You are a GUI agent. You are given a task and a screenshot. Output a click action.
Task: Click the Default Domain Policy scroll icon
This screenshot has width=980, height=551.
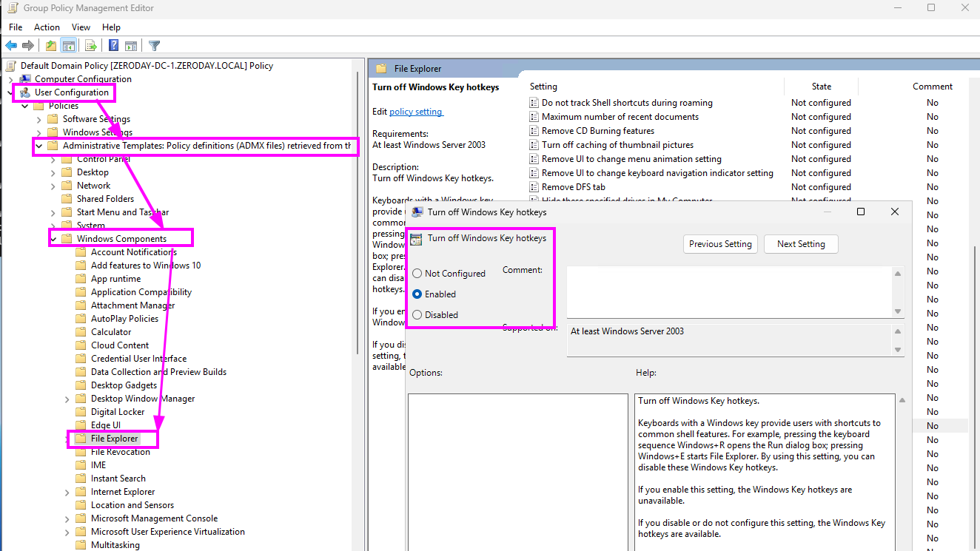pyautogui.click(x=11, y=66)
